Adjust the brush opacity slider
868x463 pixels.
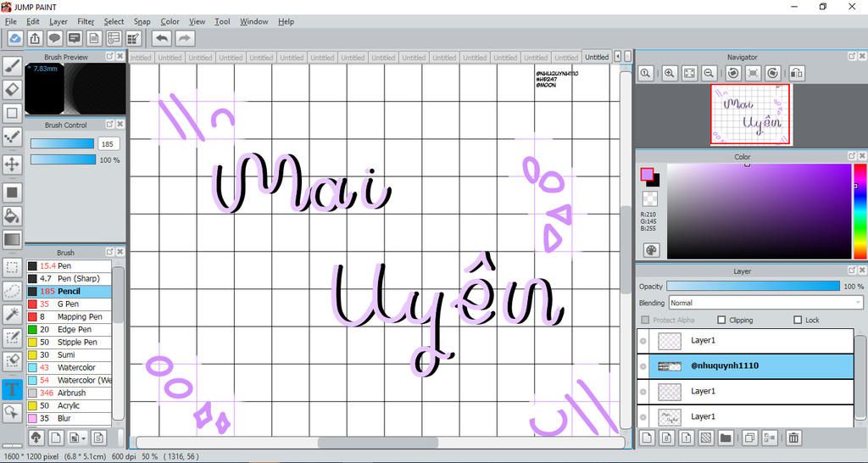click(63, 159)
